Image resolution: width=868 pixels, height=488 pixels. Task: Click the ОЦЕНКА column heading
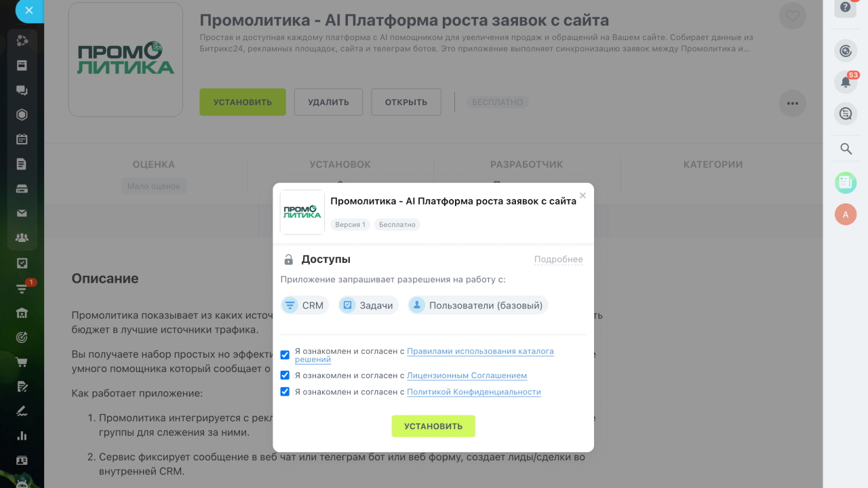pyautogui.click(x=154, y=165)
